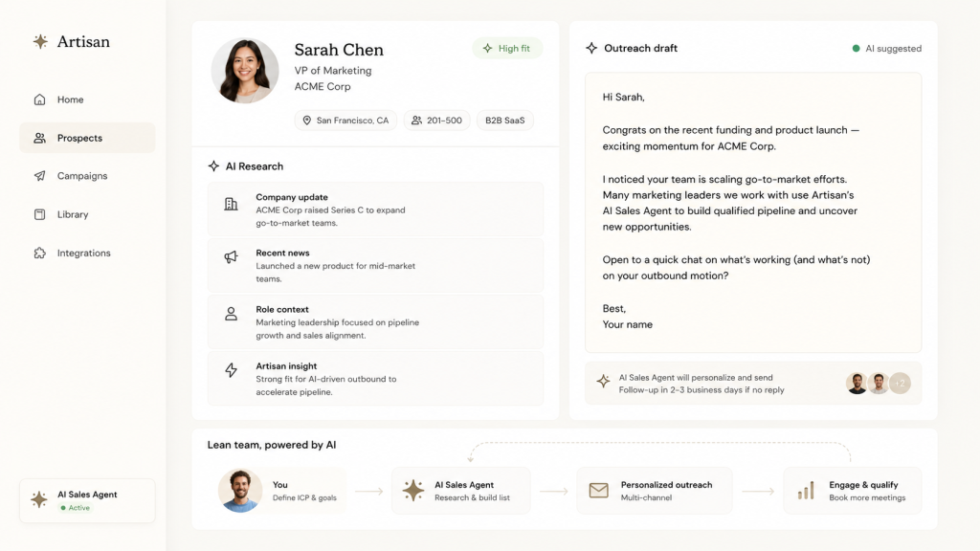Click the Artisan brand name
Screen dimensions: 980x551
click(x=83, y=42)
